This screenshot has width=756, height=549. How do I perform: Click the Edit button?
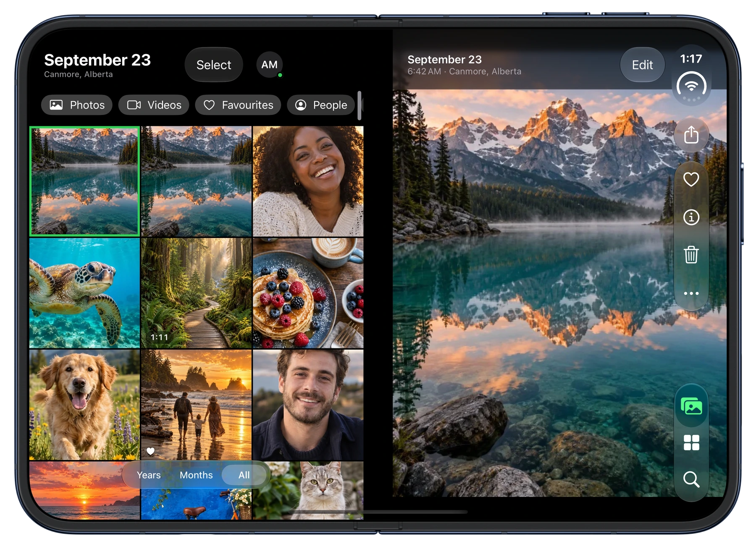[642, 65]
